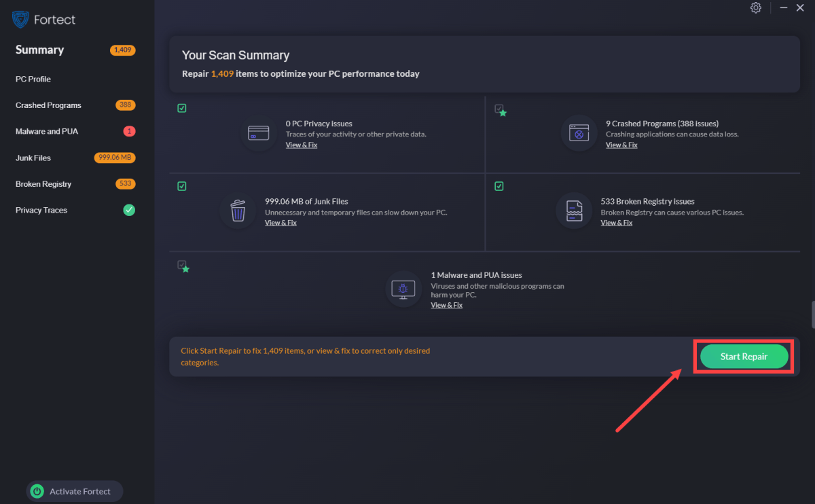Select Privacy Traces in the sidebar
This screenshot has height=504, width=815.
coord(41,210)
